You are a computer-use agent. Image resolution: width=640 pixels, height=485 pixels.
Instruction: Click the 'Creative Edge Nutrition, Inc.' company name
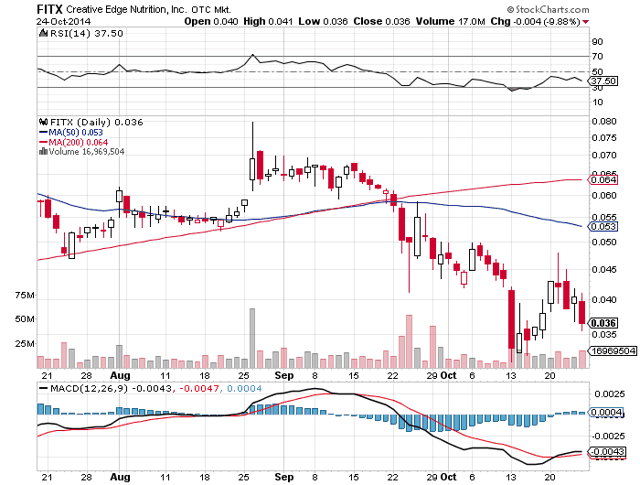coord(126,9)
